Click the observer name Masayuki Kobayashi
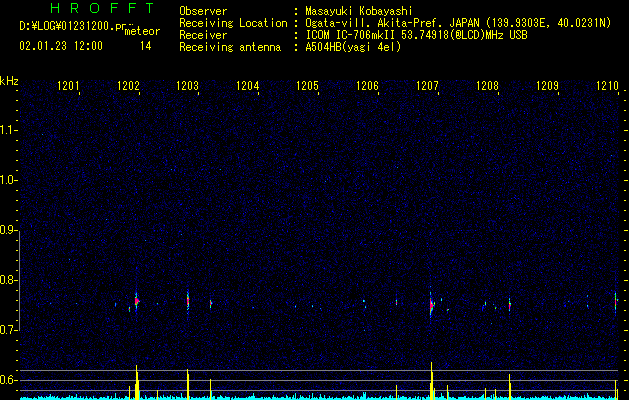Viewport: 629px width, 400px height. (359, 11)
